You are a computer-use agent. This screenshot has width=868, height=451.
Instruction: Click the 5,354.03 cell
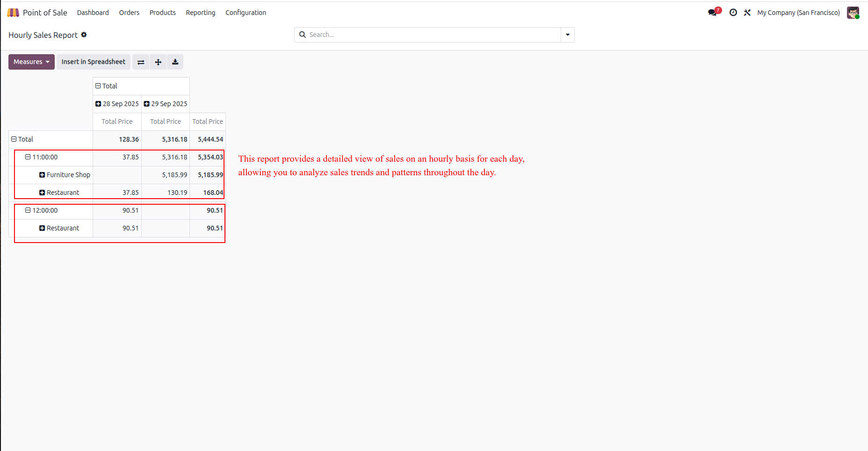point(208,157)
